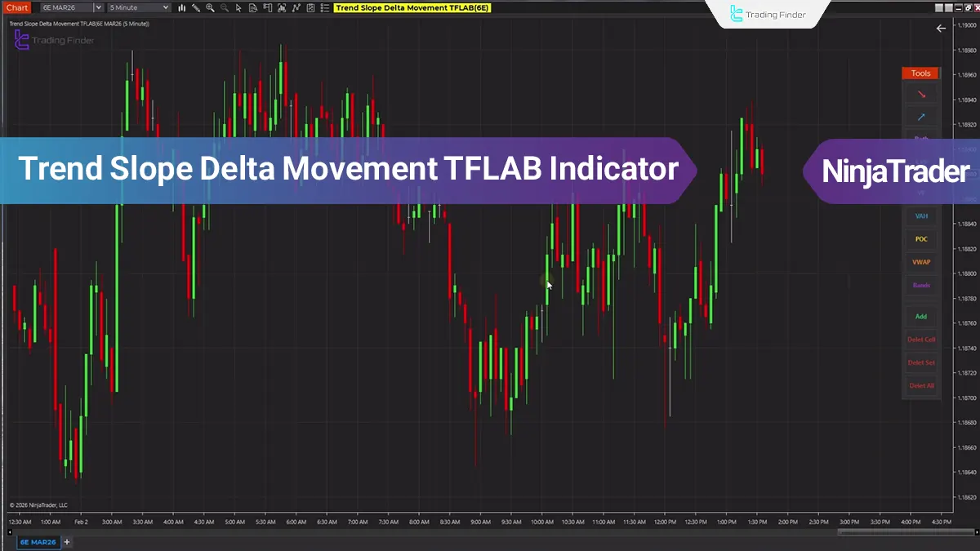This screenshot has height=551, width=980.
Task: Select the red downtrend arrow in Tools panel
Action: [920, 94]
